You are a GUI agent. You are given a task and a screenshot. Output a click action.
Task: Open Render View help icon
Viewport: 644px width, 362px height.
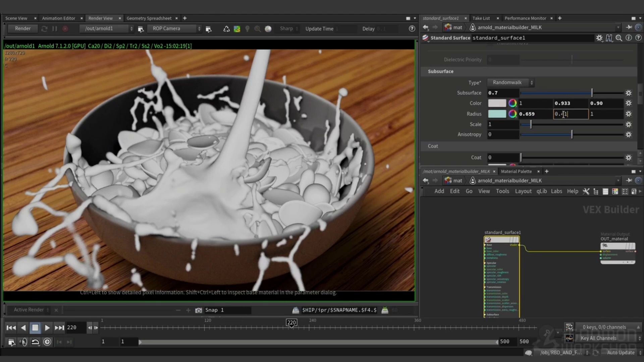412,29
